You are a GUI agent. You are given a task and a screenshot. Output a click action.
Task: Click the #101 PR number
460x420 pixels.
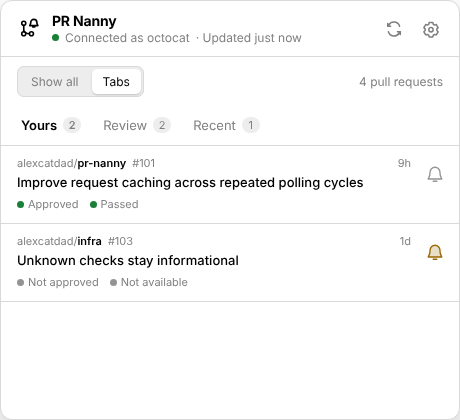pos(143,163)
